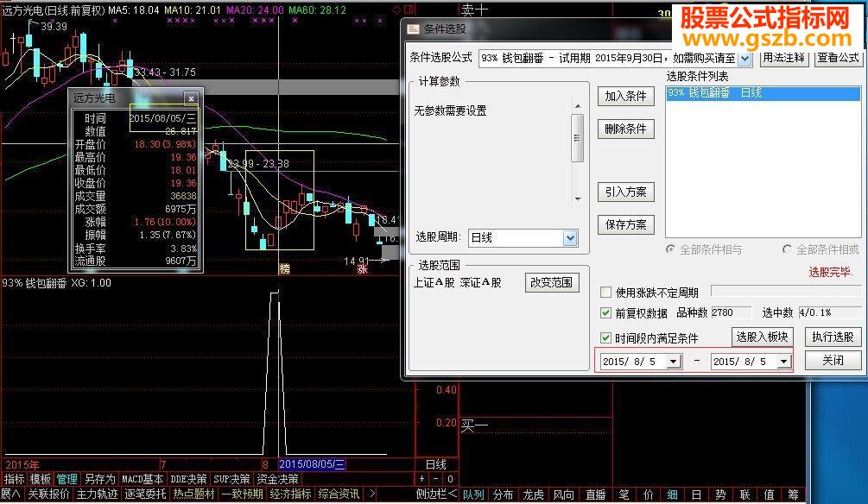Click 改变范围 button
Screen dimensions: 868x504
click(551, 282)
